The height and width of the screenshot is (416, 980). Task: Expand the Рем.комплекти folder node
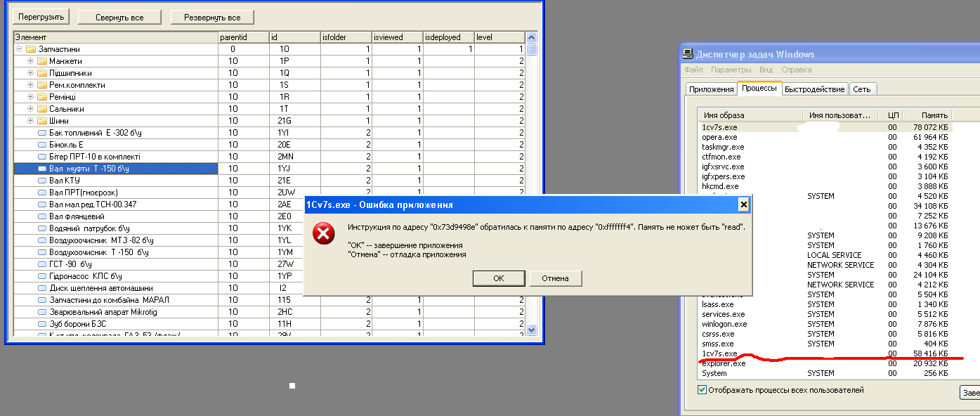tap(30, 85)
